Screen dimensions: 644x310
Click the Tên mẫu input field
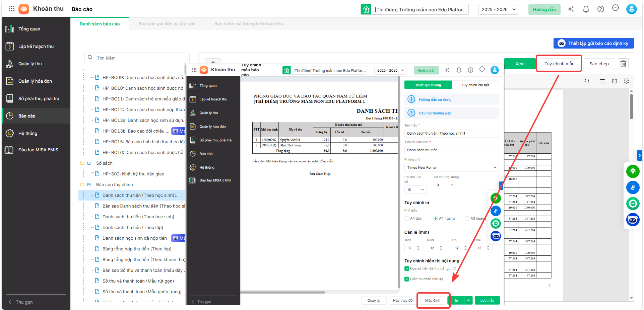pos(451,133)
